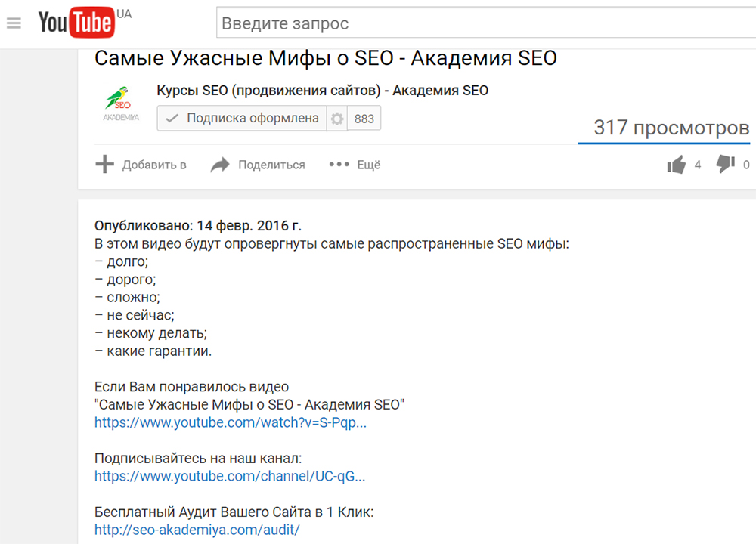This screenshot has height=544, width=756.
Task: Click the Поделиться share label
Action: pyautogui.click(x=271, y=165)
